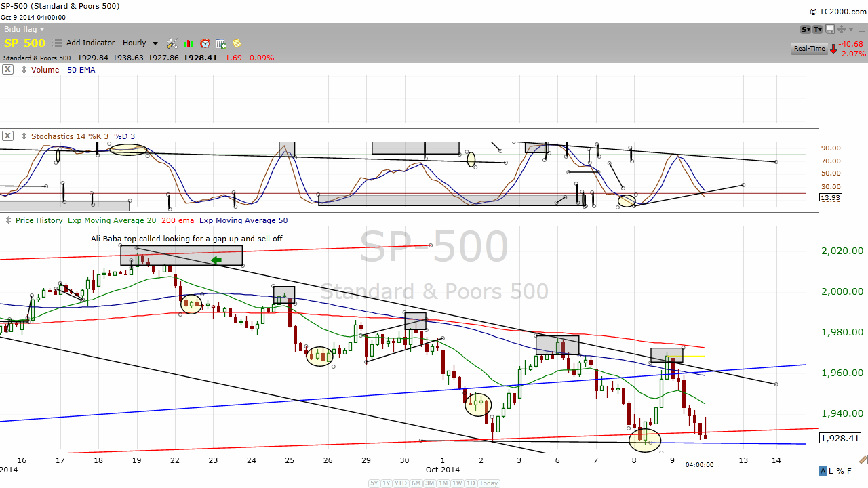868x488 pixels.
Task: Select the drawing eraser icon near the price scale
Action: point(862,459)
